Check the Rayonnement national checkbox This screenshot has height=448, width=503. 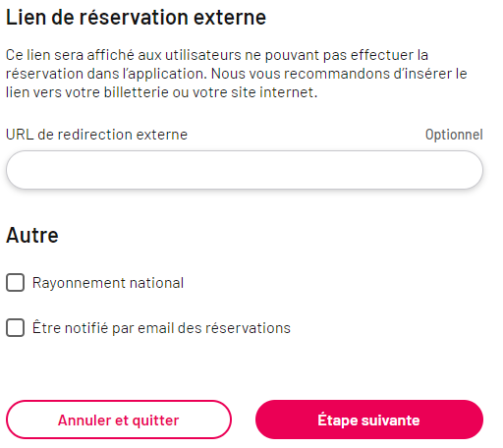coord(15,282)
